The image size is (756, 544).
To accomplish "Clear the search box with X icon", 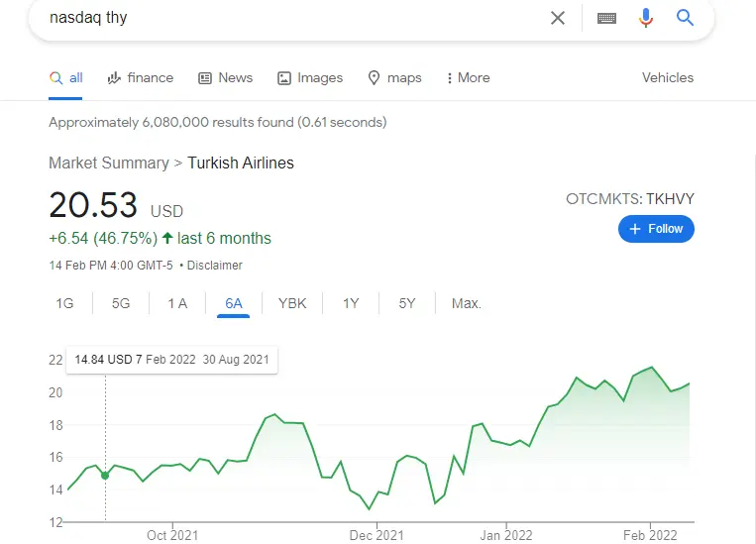I will pos(558,18).
